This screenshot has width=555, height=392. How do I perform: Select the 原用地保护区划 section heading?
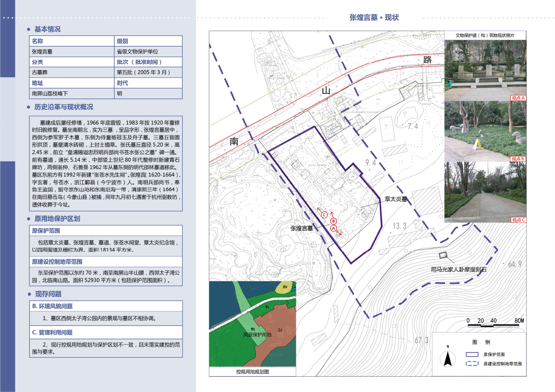[57, 218]
